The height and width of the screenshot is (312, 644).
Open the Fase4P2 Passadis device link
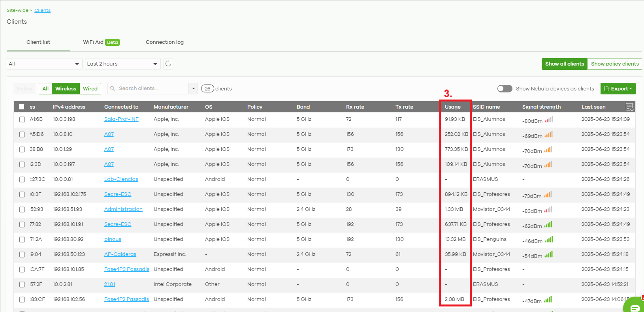pyautogui.click(x=126, y=299)
